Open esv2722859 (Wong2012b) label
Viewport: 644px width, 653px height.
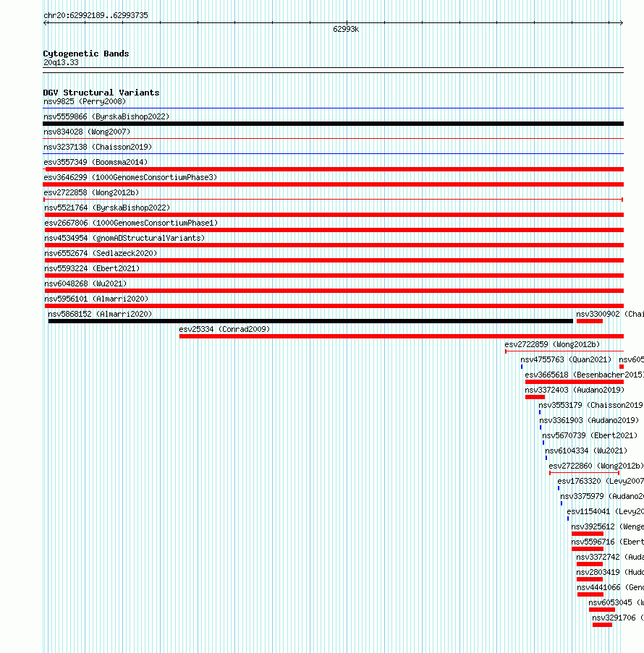click(552, 344)
